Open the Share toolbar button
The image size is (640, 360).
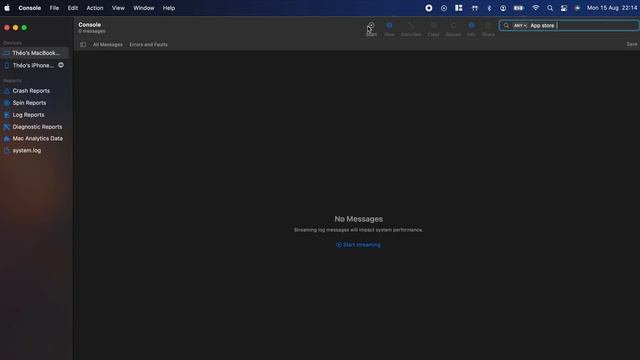click(488, 29)
